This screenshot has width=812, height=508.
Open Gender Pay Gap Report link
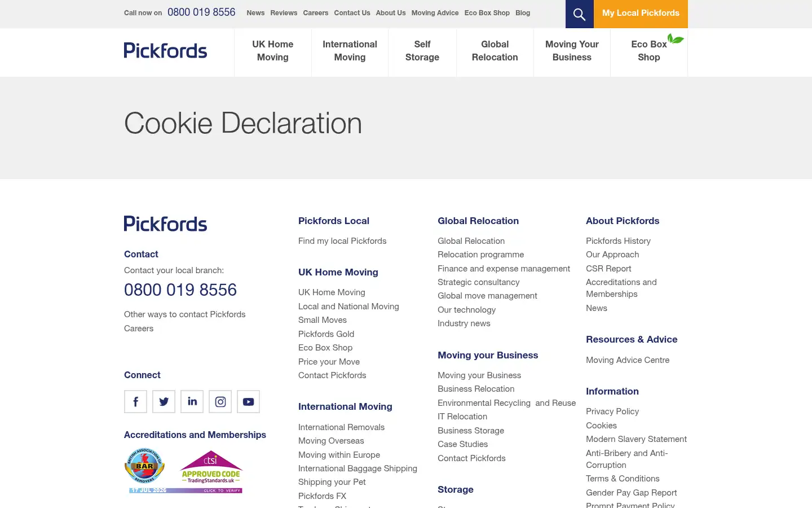coord(631,493)
